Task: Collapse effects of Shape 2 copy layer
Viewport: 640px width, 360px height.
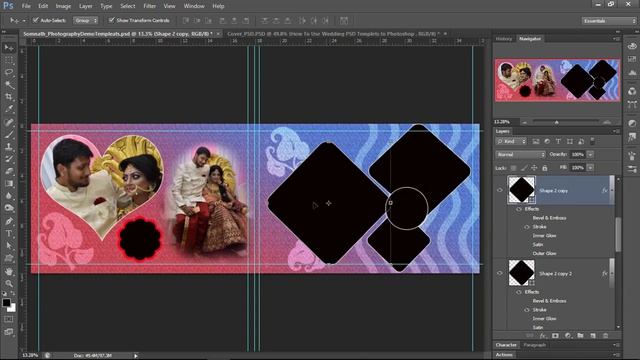Action: (611, 190)
